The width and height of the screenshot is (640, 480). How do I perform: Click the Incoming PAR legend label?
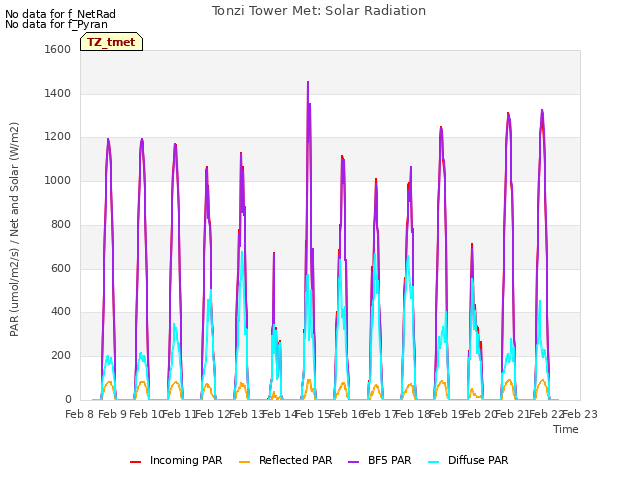pyautogui.click(x=186, y=460)
